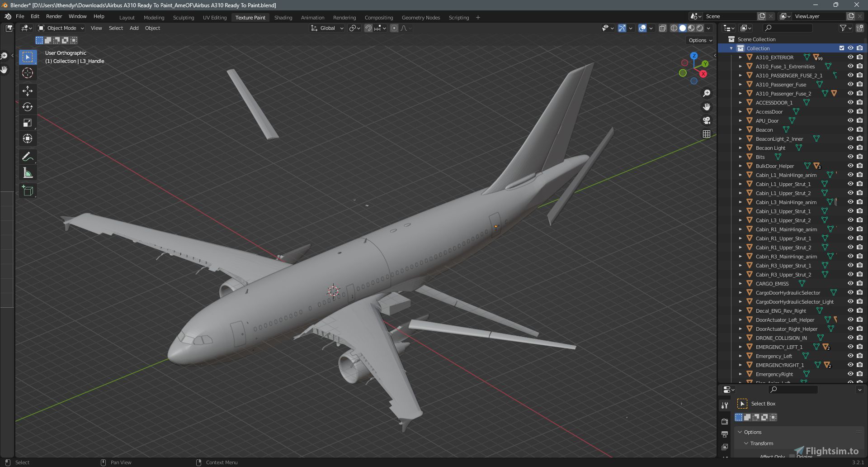The width and height of the screenshot is (868, 467).
Task: Collapse the Collection in outliner
Action: click(x=731, y=48)
